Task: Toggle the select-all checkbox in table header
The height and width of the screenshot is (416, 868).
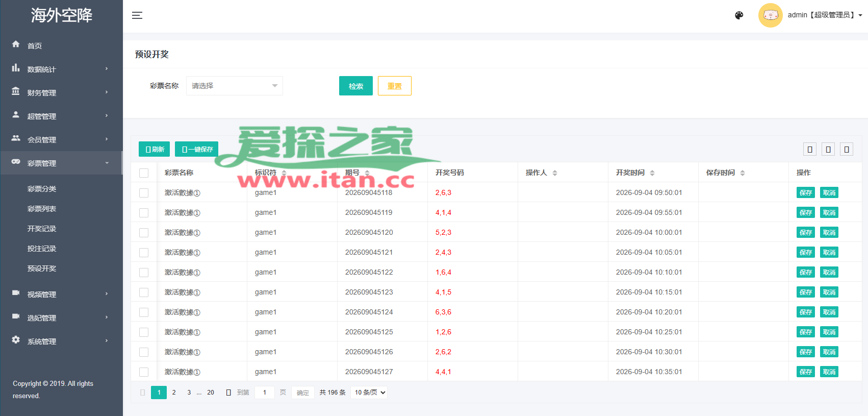Action: pos(144,173)
